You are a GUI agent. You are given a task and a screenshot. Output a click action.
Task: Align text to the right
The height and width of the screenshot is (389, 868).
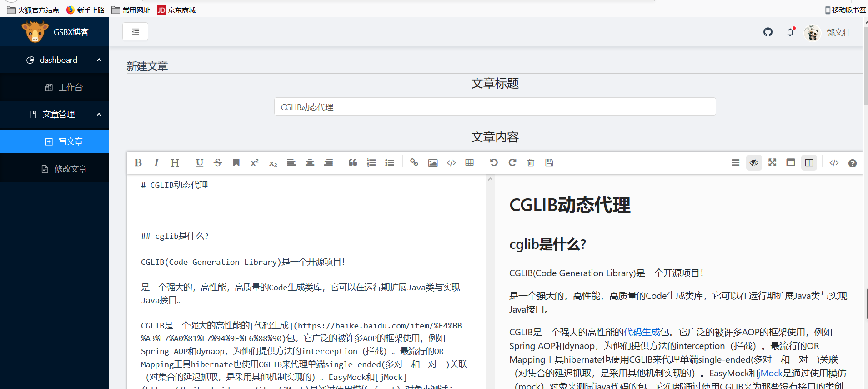(x=328, y=162)
